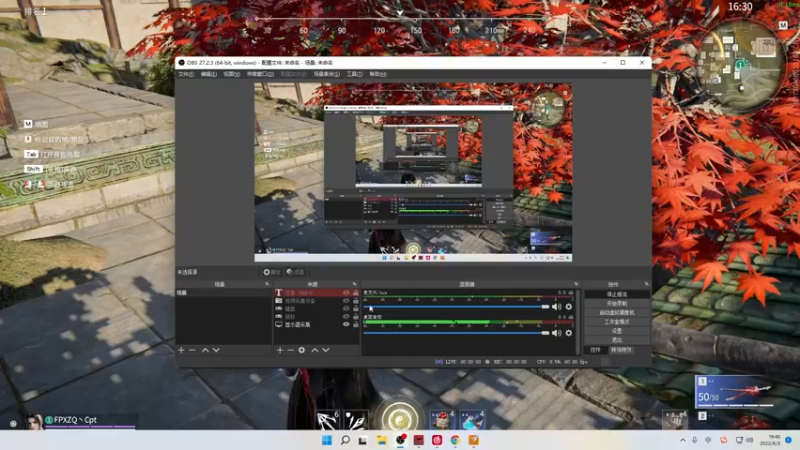Adjust 麦克风/Aux volume slider
This screenshot has width=800, height=450.
tap(456, 307)
